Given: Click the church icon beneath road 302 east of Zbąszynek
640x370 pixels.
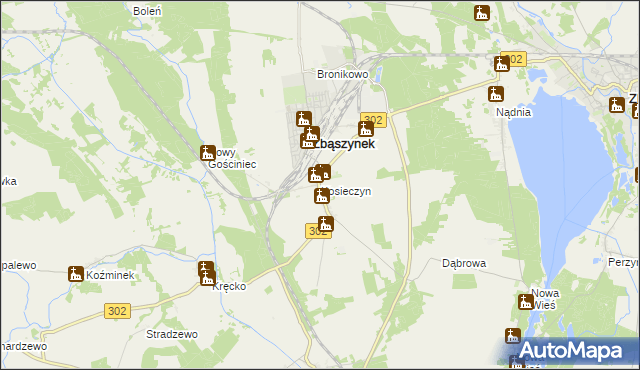Looking at the screenshot, I should coord(366,129).
